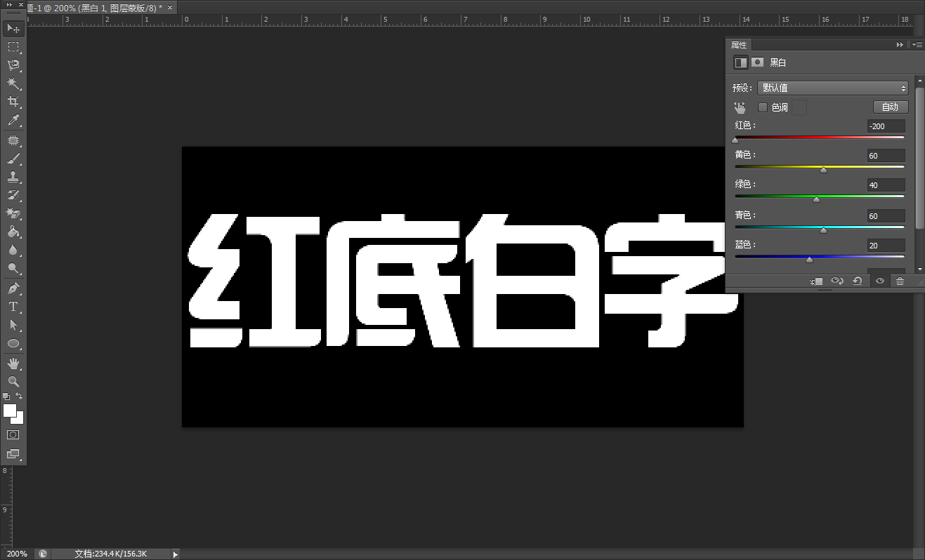Reset the adjustment to defaults
925x560 pixels.
click(x=858, y=281)
